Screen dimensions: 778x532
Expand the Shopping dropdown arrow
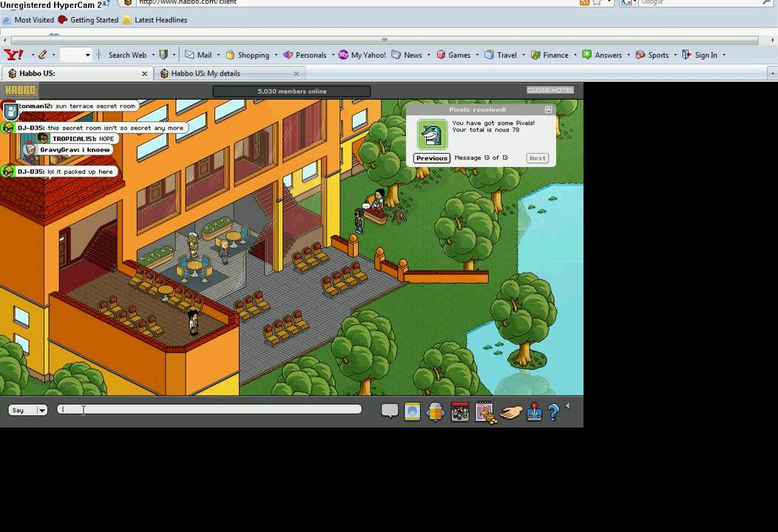click(x=276, y=55)
